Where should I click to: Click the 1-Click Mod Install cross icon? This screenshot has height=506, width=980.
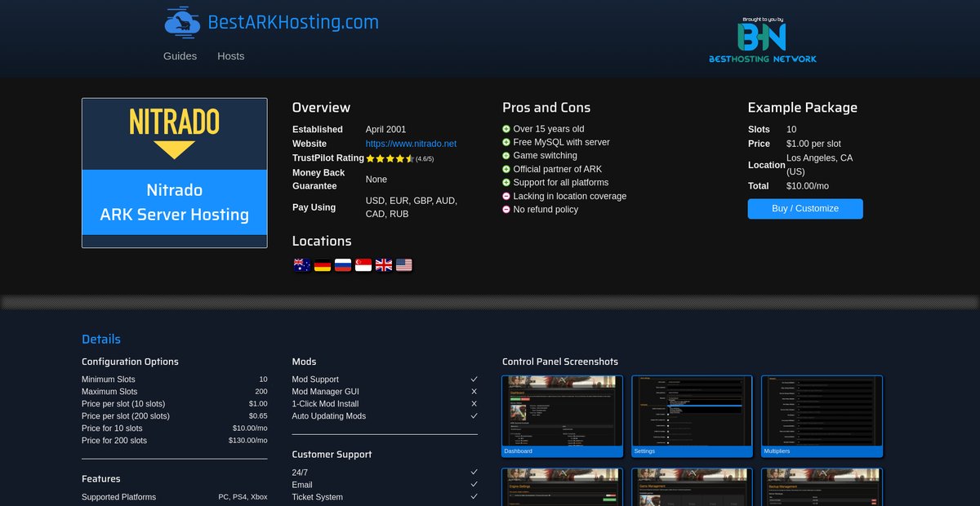point(474,404)
